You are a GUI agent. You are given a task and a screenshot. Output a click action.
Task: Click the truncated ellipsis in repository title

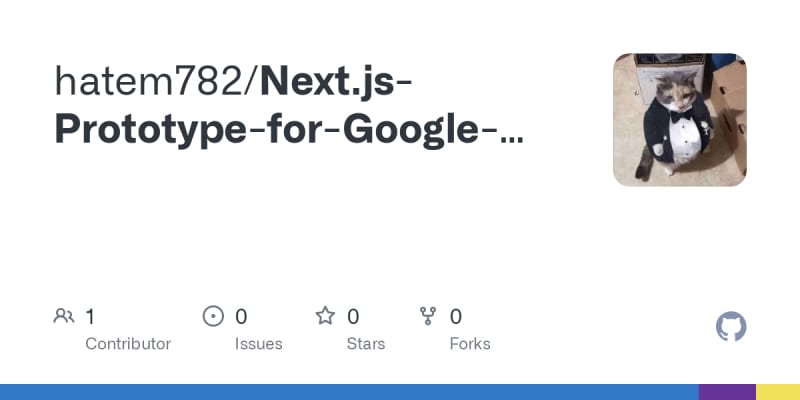(512, 132)
